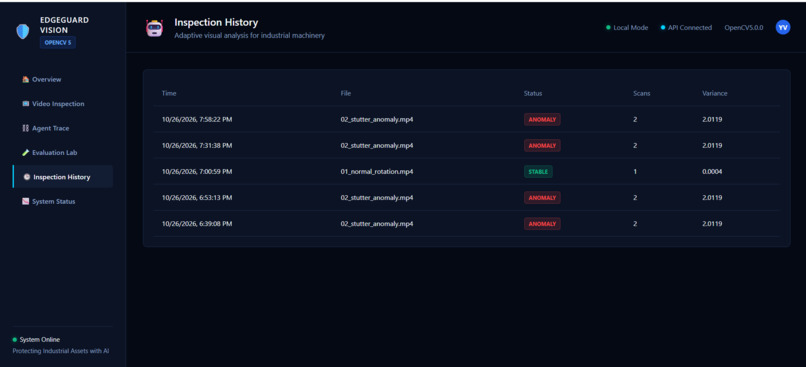Click the Inspection History page title

pos(216,23)
